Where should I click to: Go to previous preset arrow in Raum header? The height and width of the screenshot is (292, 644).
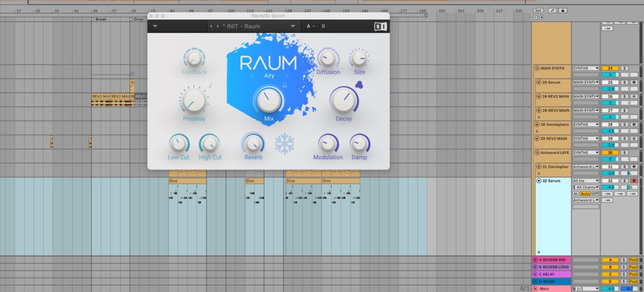[x=211, y=26]
